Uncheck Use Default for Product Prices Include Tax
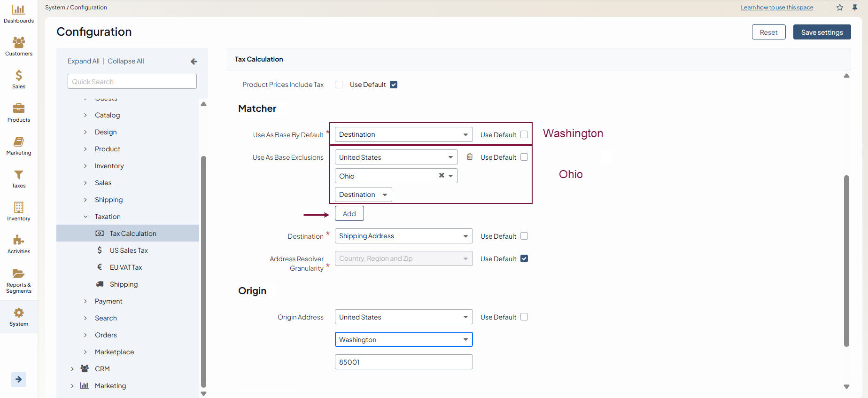 [394, 85]
